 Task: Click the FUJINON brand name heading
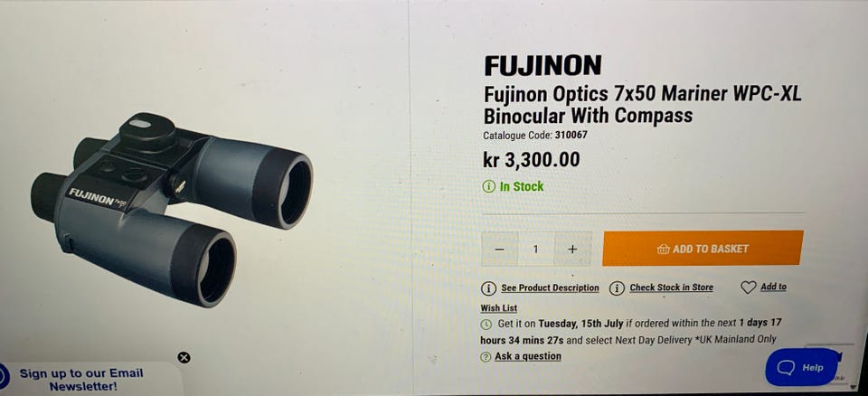tap(542, 66)
